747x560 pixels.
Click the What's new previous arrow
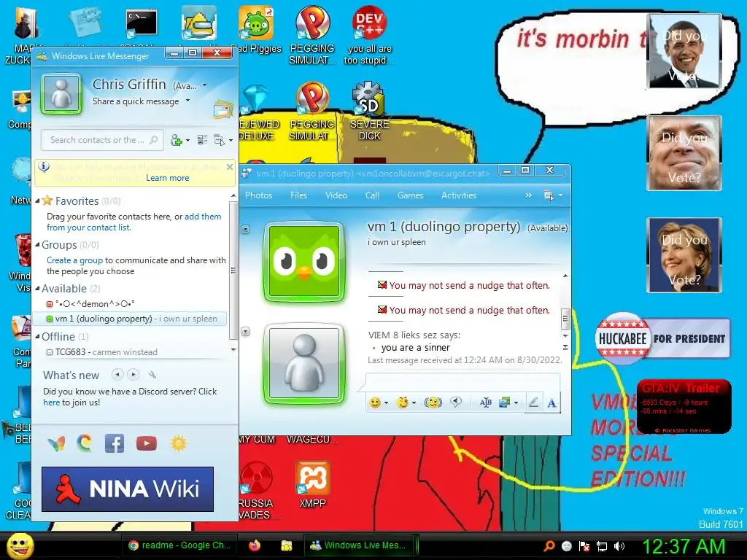pos(117,375)
